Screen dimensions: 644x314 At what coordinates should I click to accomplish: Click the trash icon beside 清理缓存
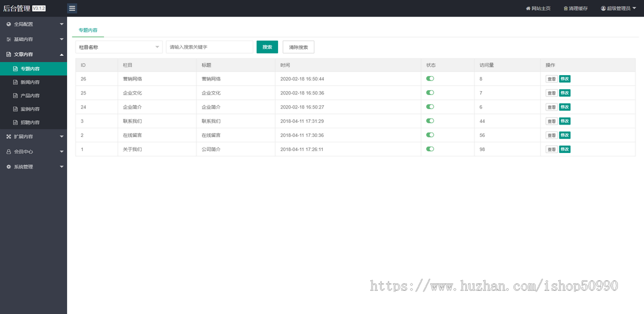566,9
